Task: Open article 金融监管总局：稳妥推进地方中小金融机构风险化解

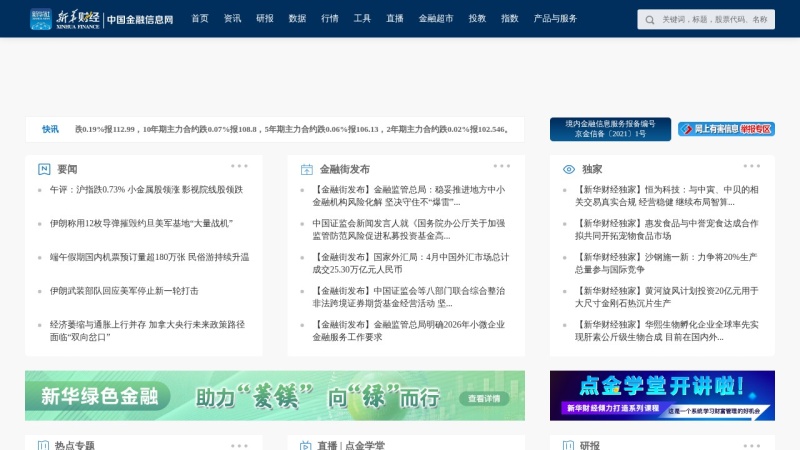Action: tap(409, 196)
